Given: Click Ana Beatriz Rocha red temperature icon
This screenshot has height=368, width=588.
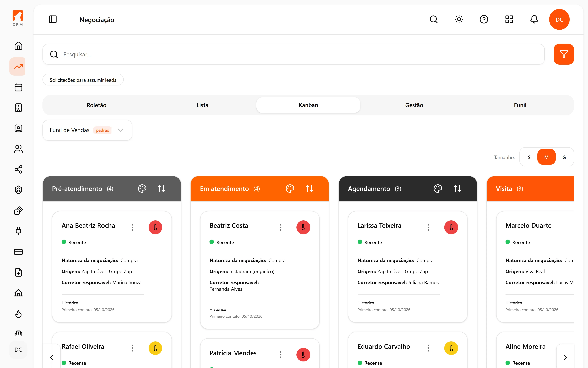Looking at the screenshot, I should [155, 227].
